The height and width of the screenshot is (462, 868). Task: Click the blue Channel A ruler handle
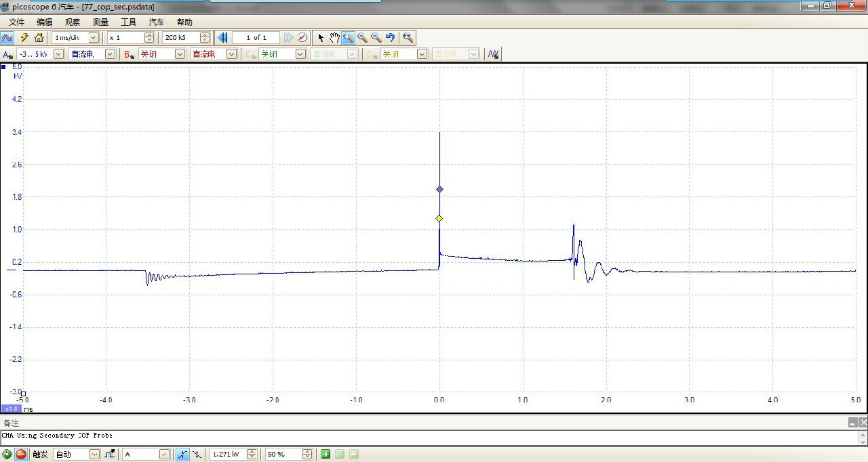pyautogui.click(x=4, y=67)
